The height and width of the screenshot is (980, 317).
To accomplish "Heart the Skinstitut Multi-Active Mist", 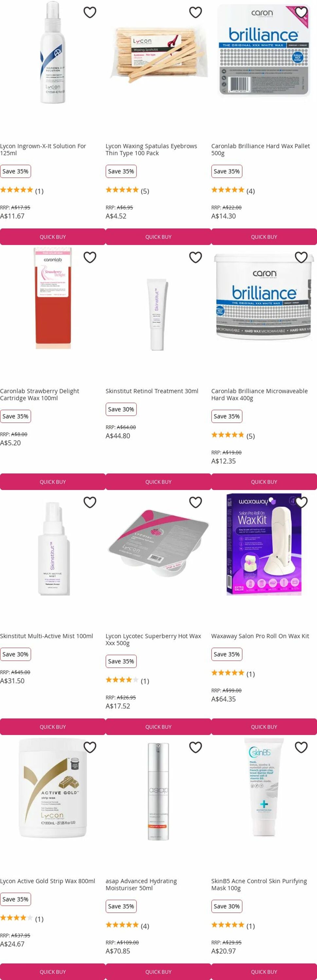I will 90,502.
